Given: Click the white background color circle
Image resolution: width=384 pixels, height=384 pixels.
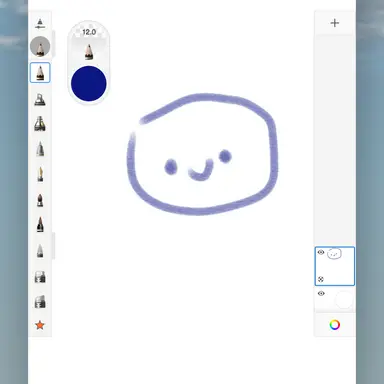Looking at the screenshot, I should coord(344,300).
